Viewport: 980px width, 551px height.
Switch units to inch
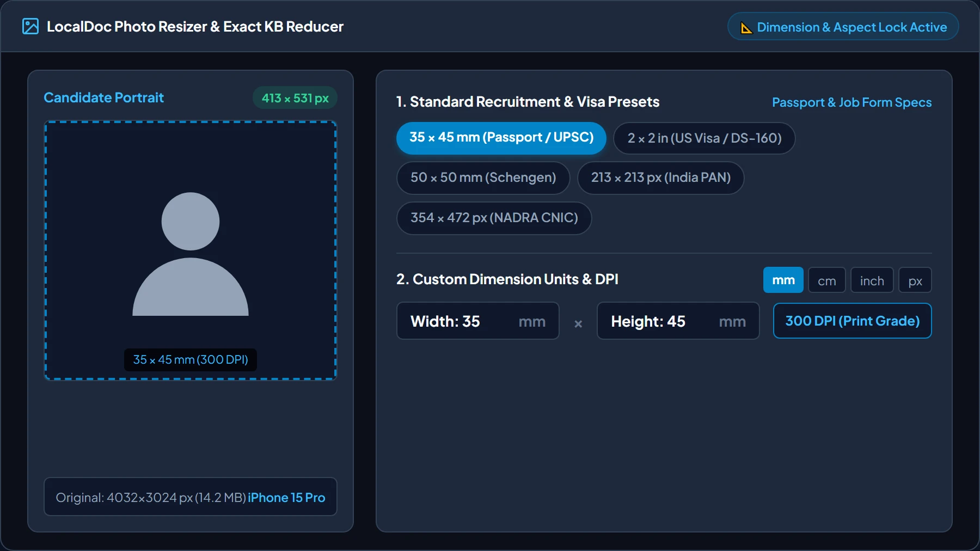[872, 280]
